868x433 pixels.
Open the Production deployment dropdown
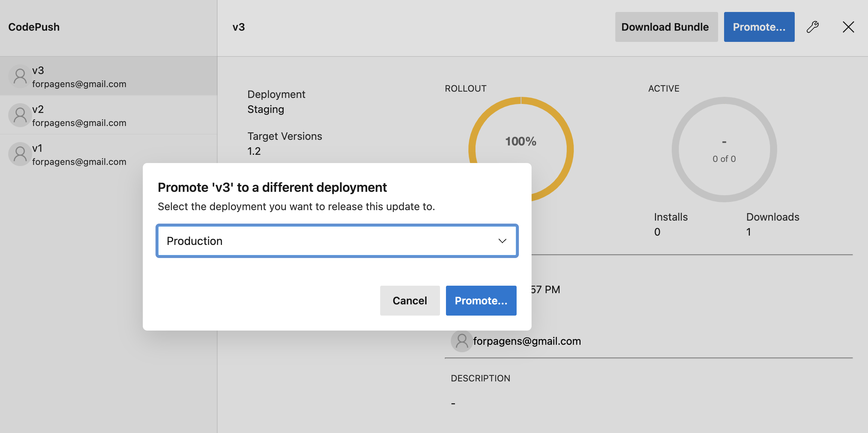[x=336, y=241]
